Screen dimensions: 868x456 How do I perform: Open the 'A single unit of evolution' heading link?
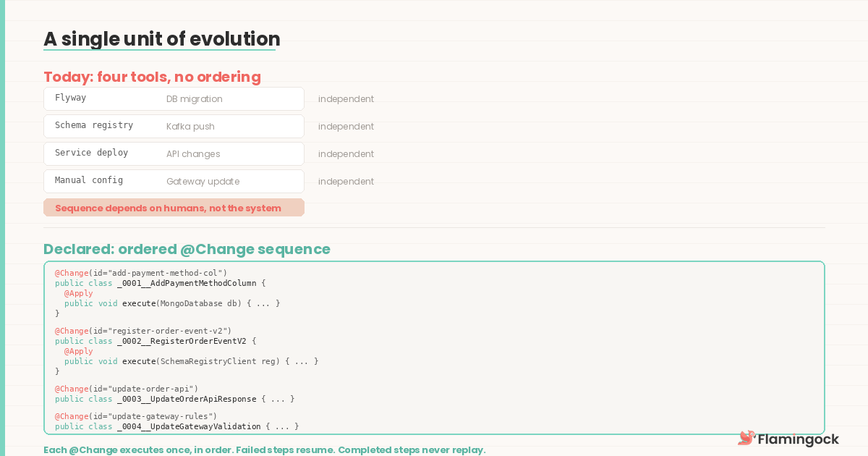(x=161, y=39)
